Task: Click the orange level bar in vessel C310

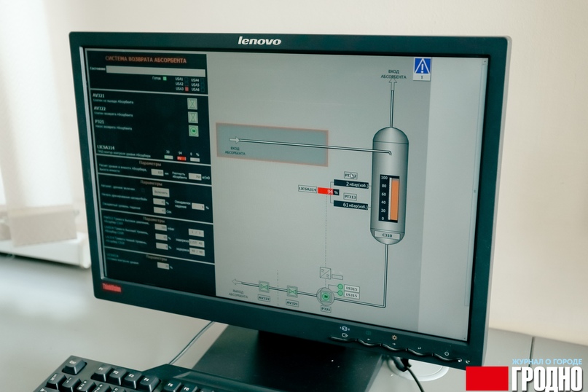Action: 393,199
